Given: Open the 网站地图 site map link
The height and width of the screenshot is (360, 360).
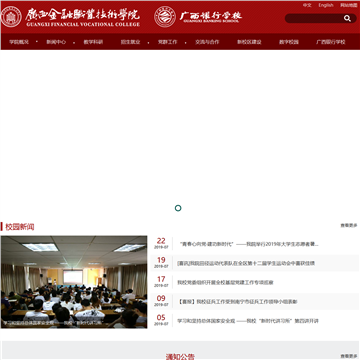Looking at the screenshot, I should [x=349, y=5].
